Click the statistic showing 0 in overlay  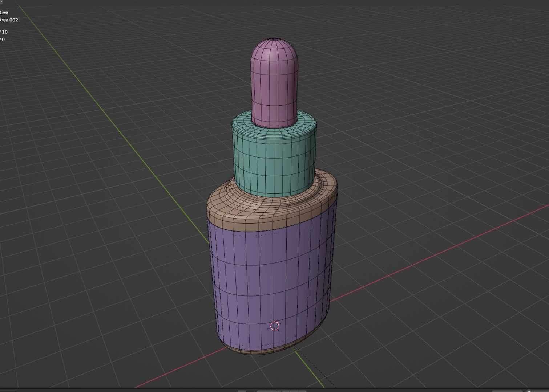coord(3,40)
